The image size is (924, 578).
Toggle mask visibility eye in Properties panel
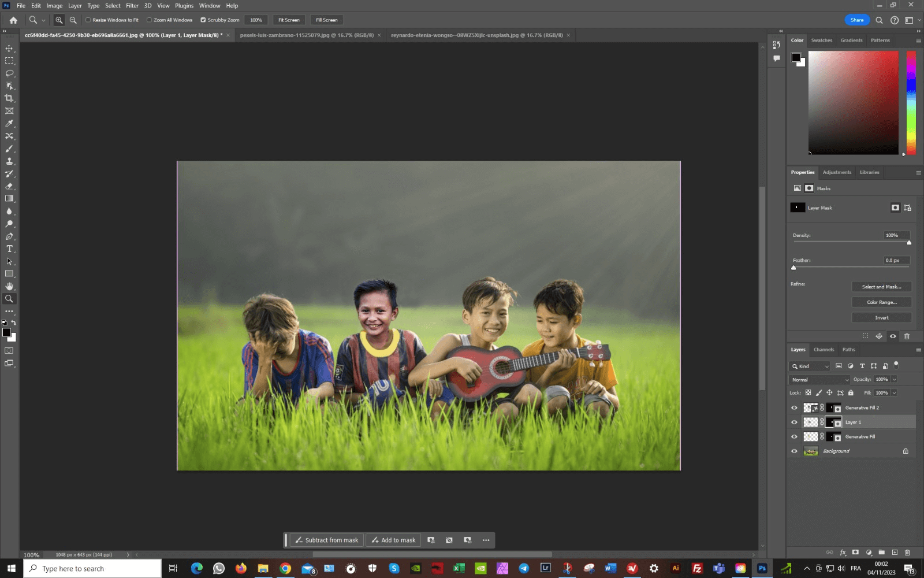coord(893,336)
